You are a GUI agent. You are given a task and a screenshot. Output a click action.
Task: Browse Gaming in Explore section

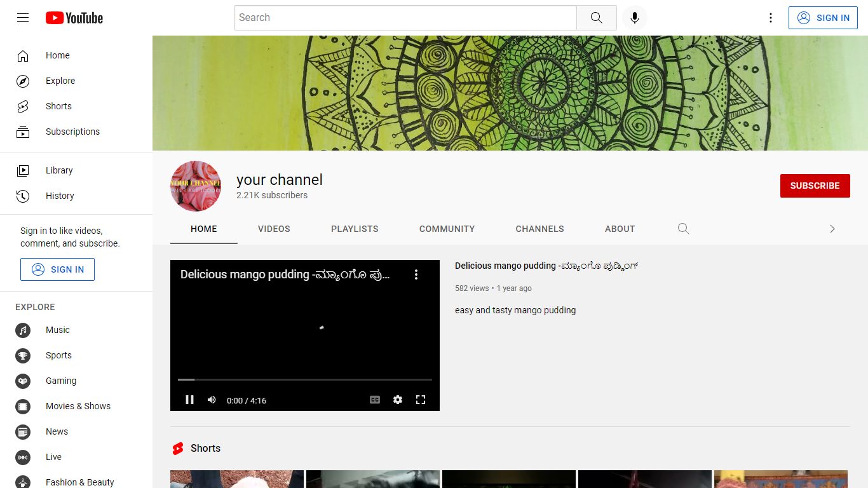(x=76, y=381)
